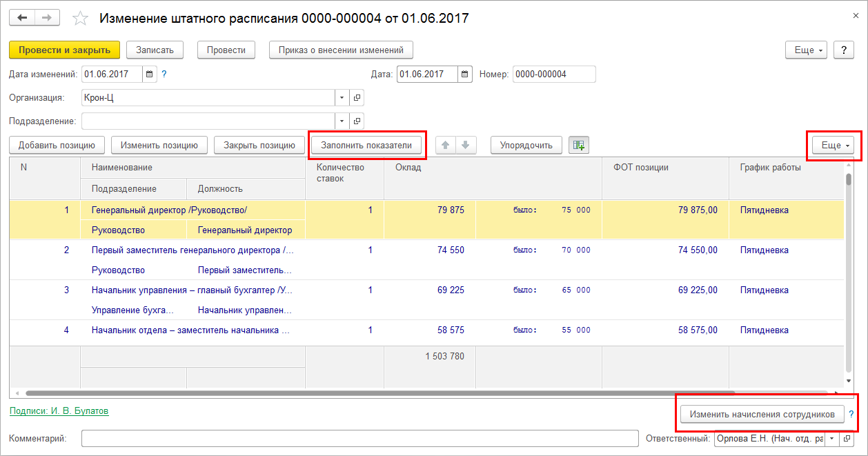Open the Ответственный record with the open icon
Image resolution: width=868 pixels, height=456 pixels.
coord(847,438)
